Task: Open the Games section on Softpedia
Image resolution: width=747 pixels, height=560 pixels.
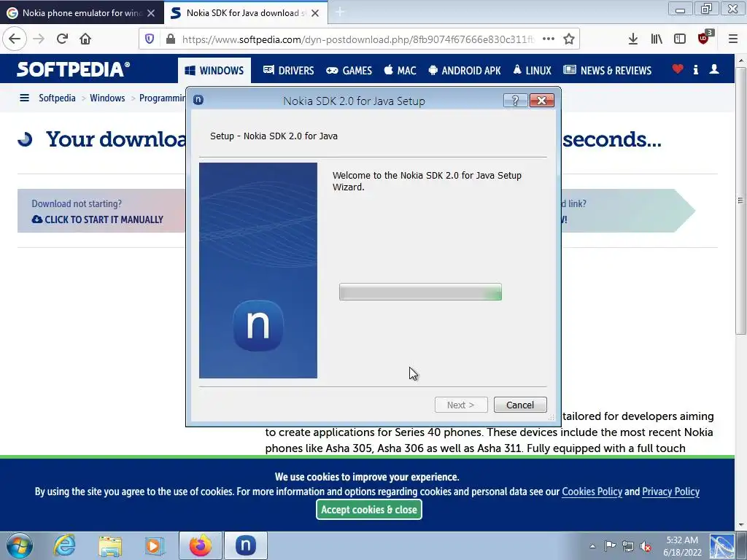Action: 349,71
